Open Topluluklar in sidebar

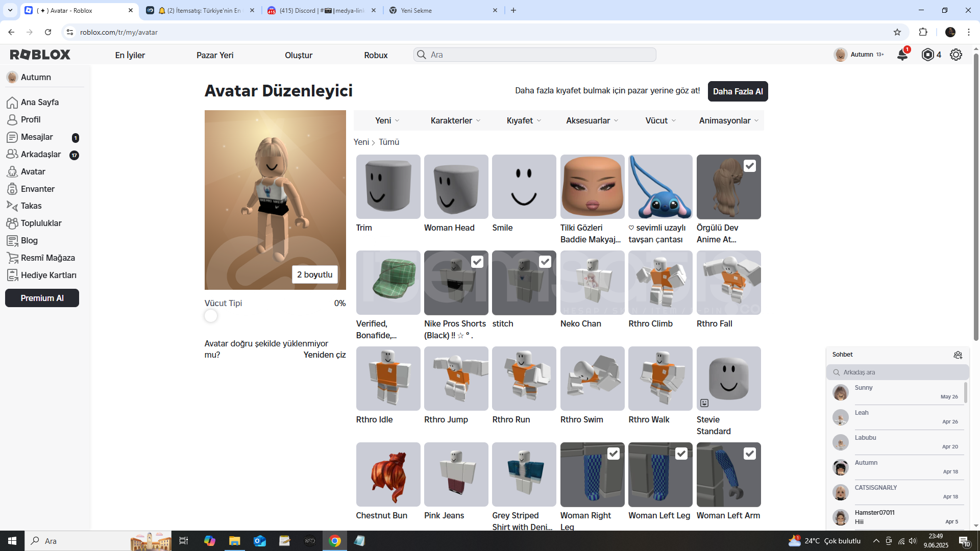point(41,223)
